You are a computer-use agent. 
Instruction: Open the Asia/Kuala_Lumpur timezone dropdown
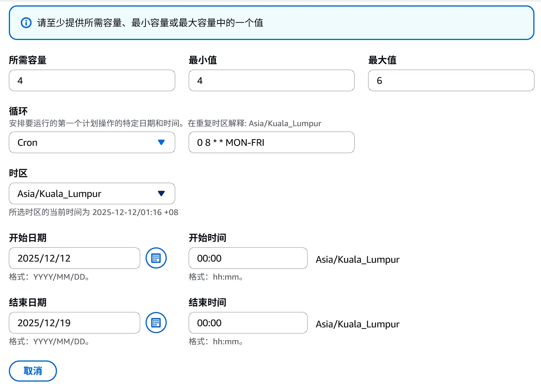92,193
